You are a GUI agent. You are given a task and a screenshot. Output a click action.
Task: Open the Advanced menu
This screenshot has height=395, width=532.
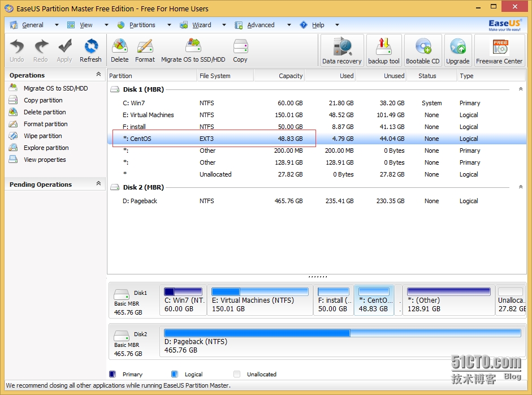[261, 25]
